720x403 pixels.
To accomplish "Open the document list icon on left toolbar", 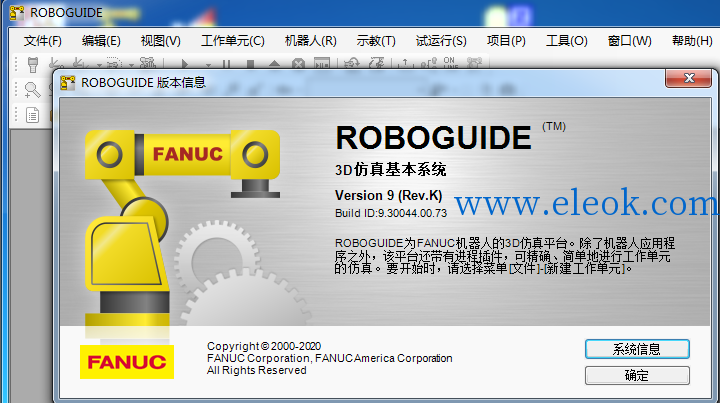I will click(x=32, y=115).
